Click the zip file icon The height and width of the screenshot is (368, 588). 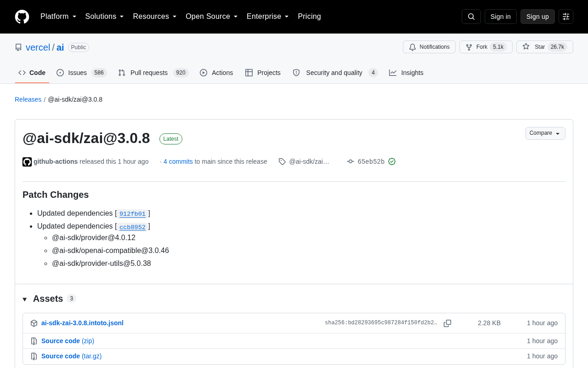coord(34,341)
